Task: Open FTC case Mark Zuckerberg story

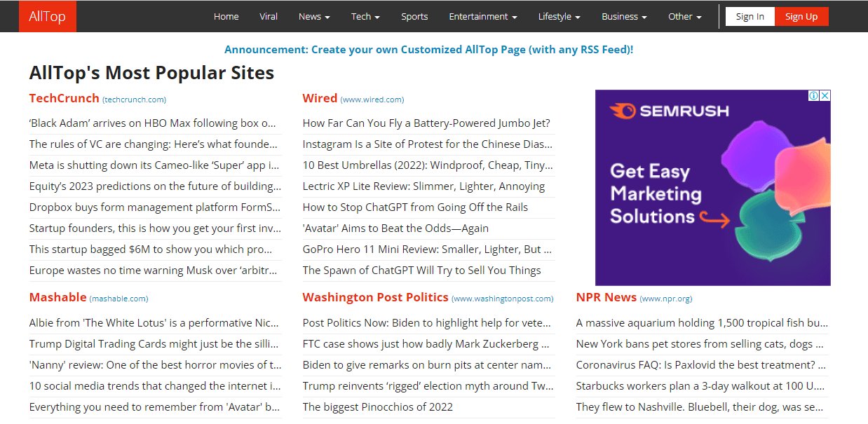Action: click(x=426, y=344)
